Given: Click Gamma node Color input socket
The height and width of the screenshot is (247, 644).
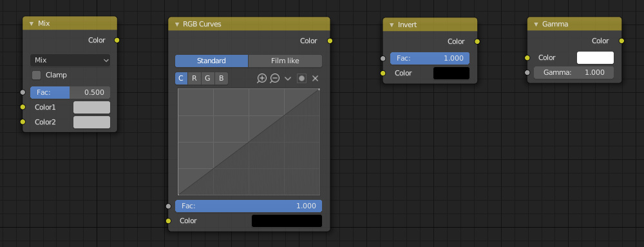Looking at the screenshot, I should click(x=527, y=57).
